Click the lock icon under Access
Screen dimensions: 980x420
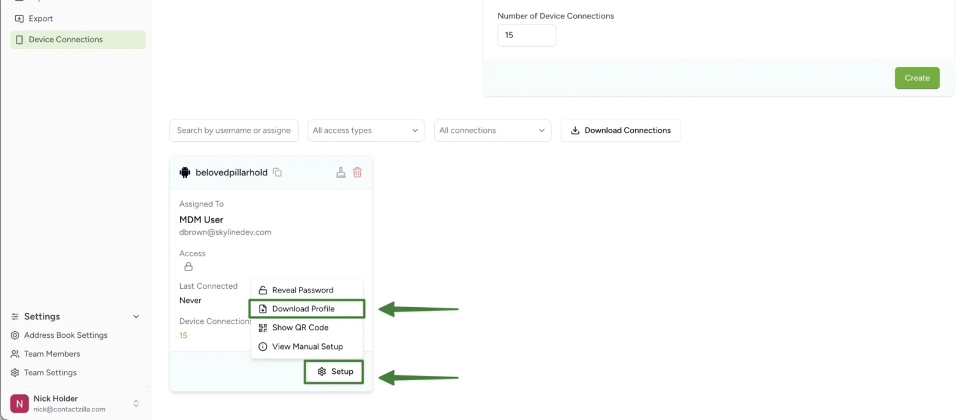pos(188,266)
